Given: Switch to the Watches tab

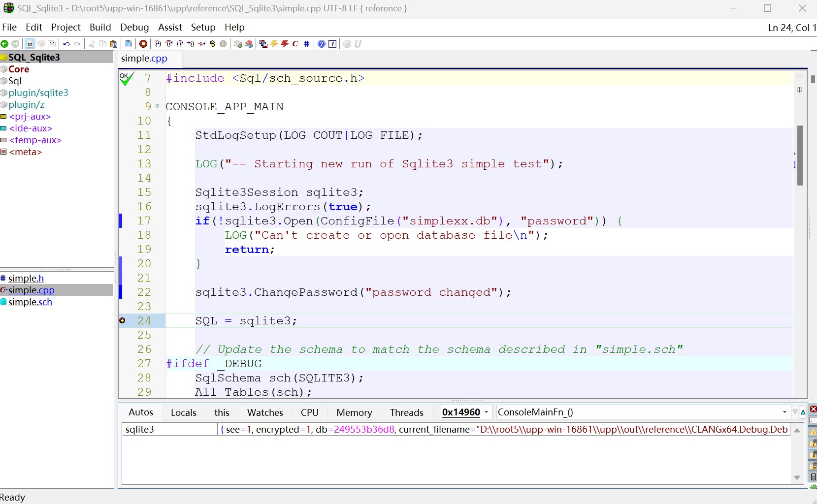Looking at the screenshot, I should [265, 412].
